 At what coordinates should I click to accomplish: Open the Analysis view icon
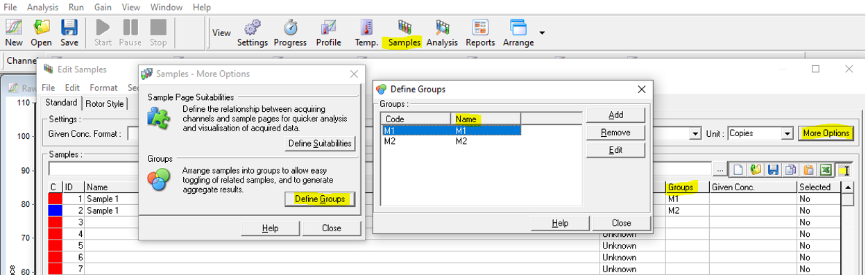[x=442, y=33]
